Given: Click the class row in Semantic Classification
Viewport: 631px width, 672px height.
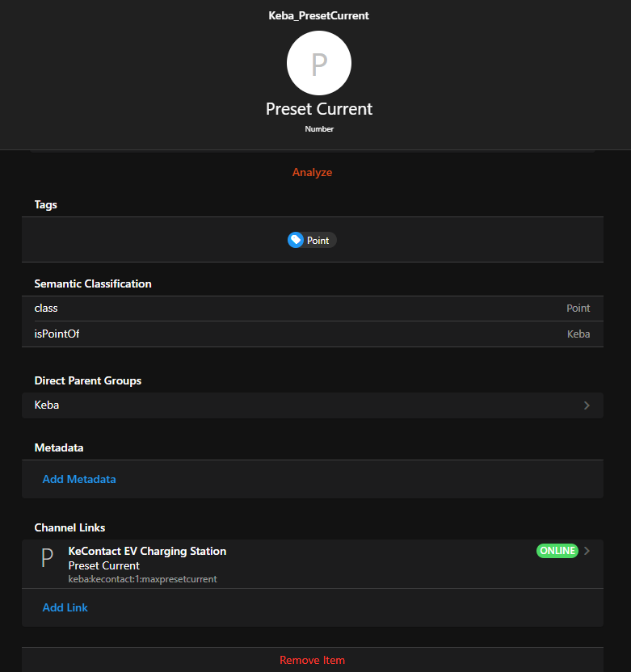Looking at the screenshot, I should click(312, 309).
